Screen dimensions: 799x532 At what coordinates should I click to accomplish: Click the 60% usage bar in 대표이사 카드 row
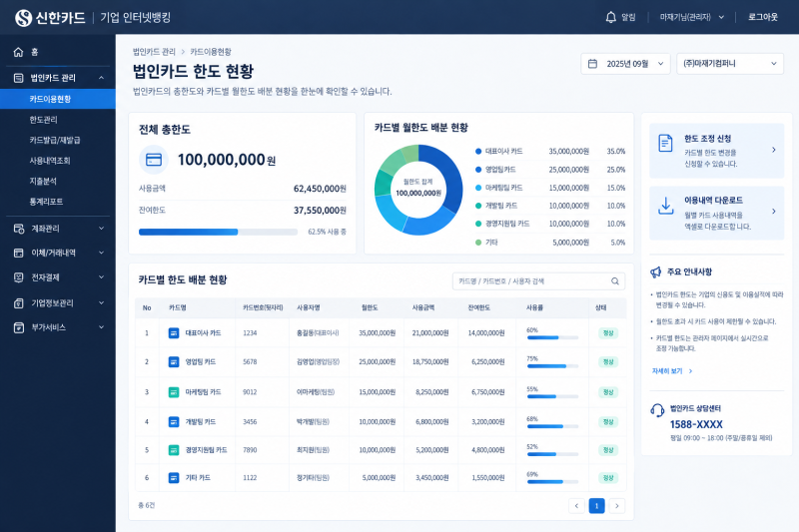click(x=552, y=337)
